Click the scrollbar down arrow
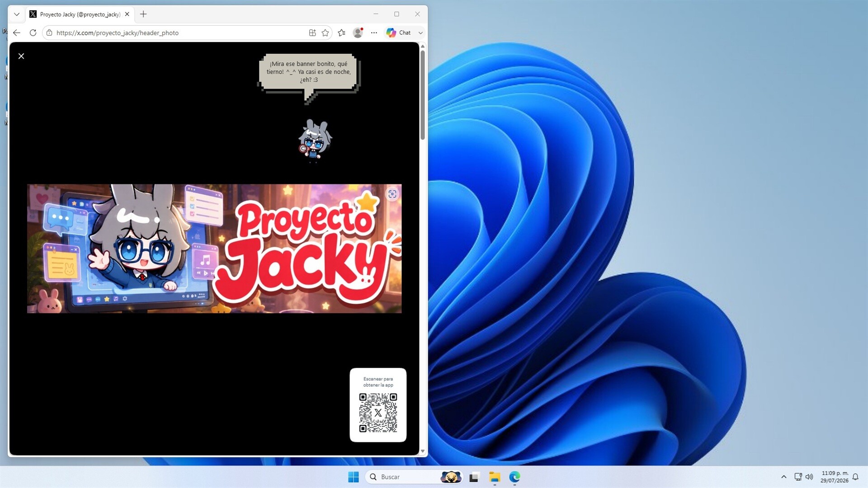Image resolution: width=868 pixels, height=488 pixels. coord(423,451)
